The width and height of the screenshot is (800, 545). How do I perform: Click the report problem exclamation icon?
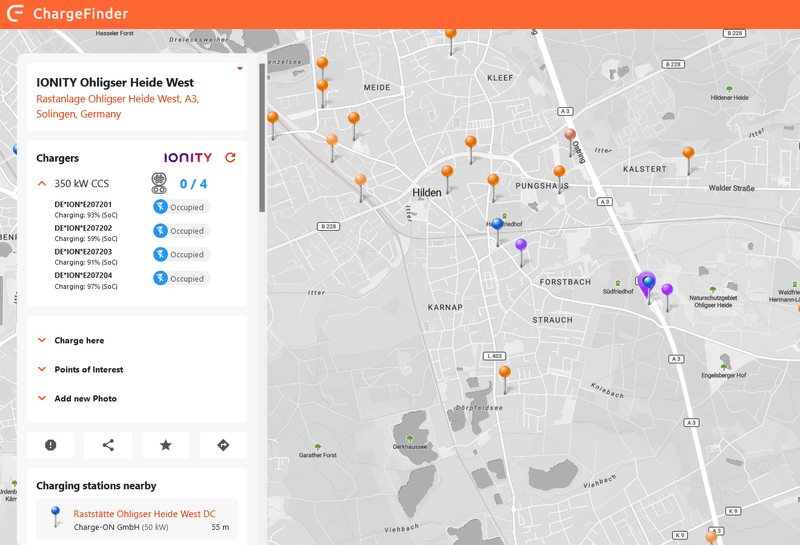51,445
